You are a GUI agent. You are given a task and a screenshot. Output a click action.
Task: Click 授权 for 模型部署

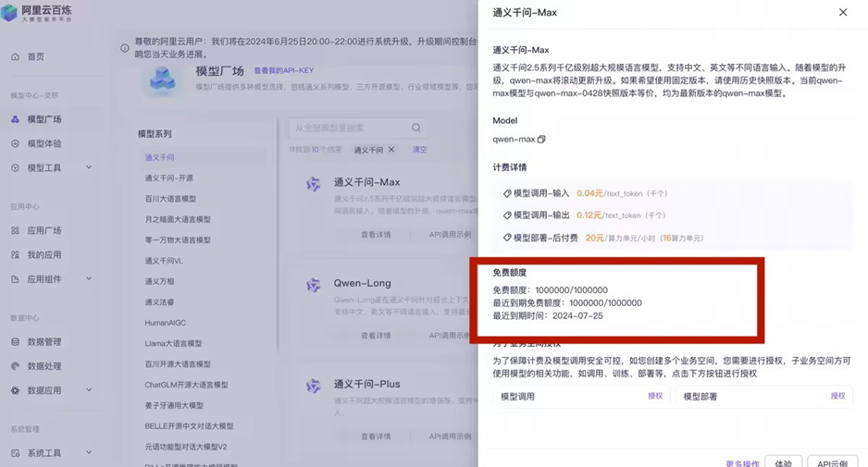838,396
